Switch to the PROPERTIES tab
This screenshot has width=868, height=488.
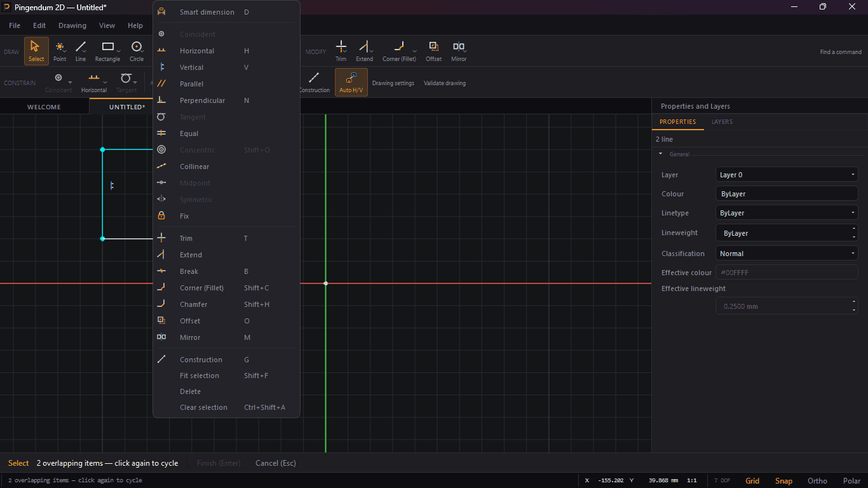point(678,121)
